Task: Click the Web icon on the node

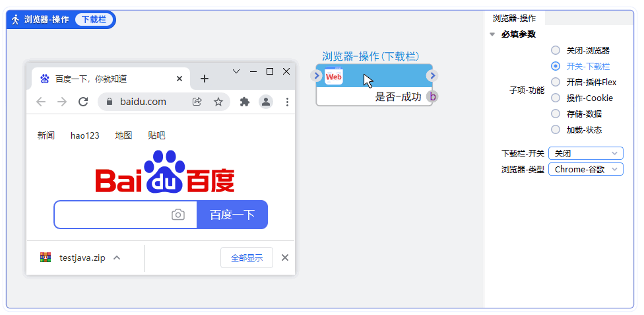Action: pyautogui.click(x=334, y=77)
